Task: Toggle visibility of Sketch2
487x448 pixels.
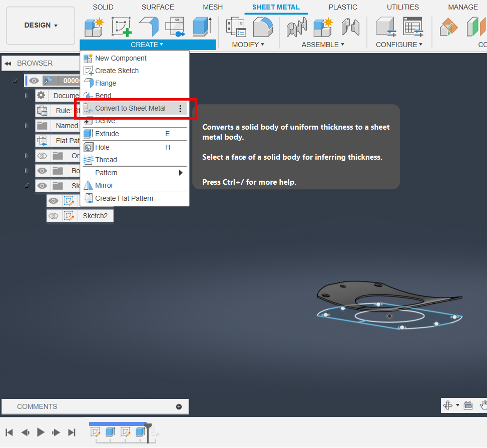Action: click(53, 215)
